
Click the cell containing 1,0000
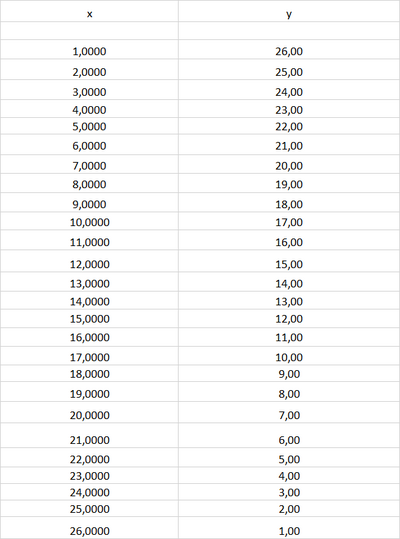89,49
